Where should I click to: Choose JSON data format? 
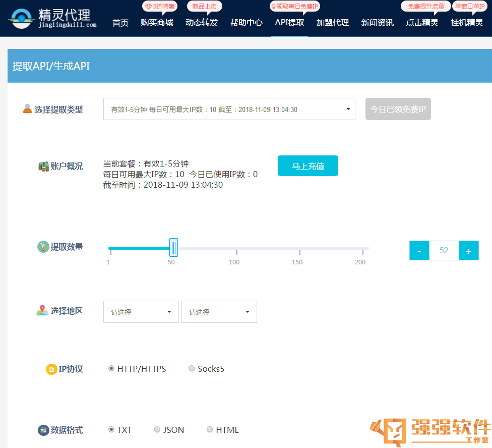(157, 429)
